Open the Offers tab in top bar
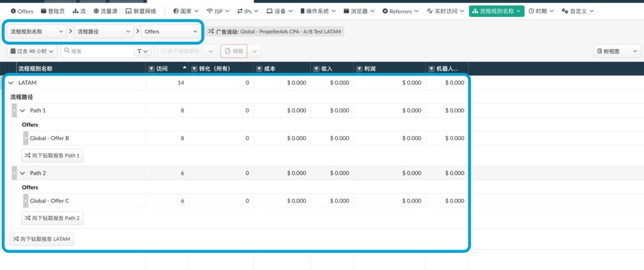 tap(22, 11)
